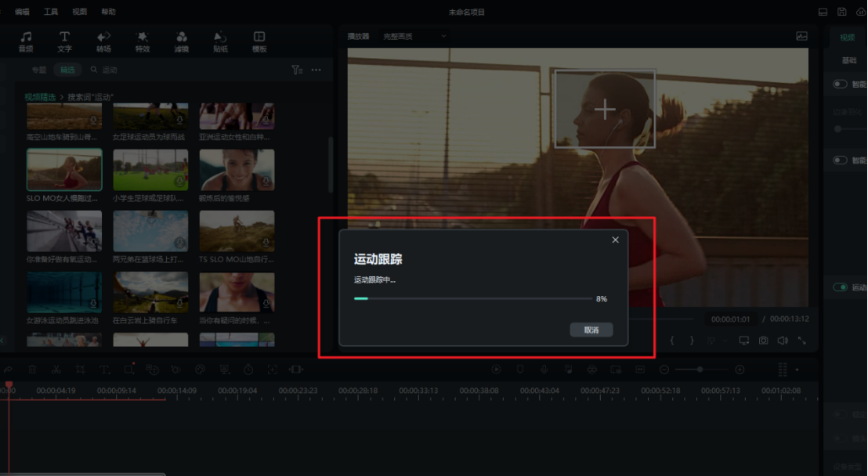
Task: Switch to the 专题 tab
Action: pyautogui.click(x=38, y=70)
